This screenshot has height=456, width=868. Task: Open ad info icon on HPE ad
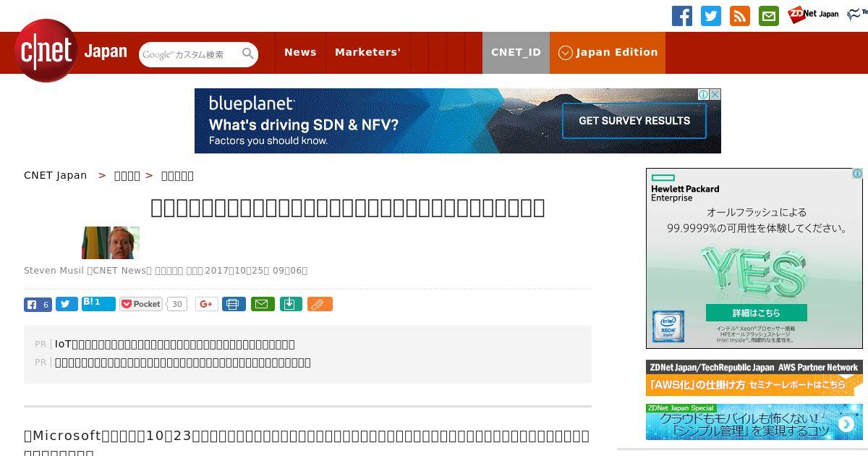pyautogui.click(x=857, y=174)
